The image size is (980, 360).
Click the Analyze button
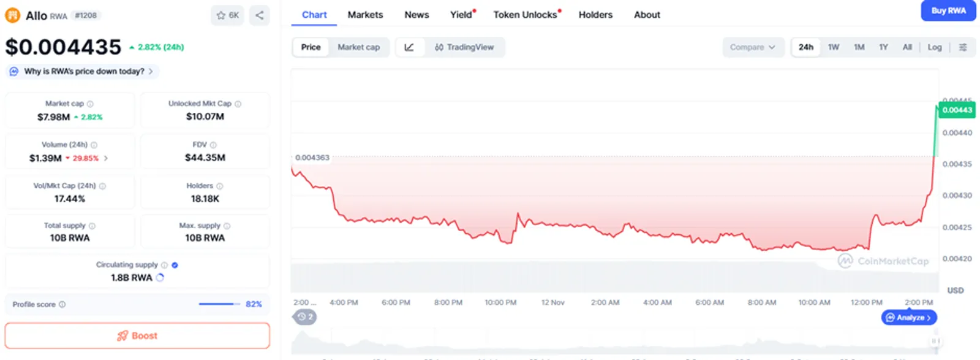[x=909, y=318]
